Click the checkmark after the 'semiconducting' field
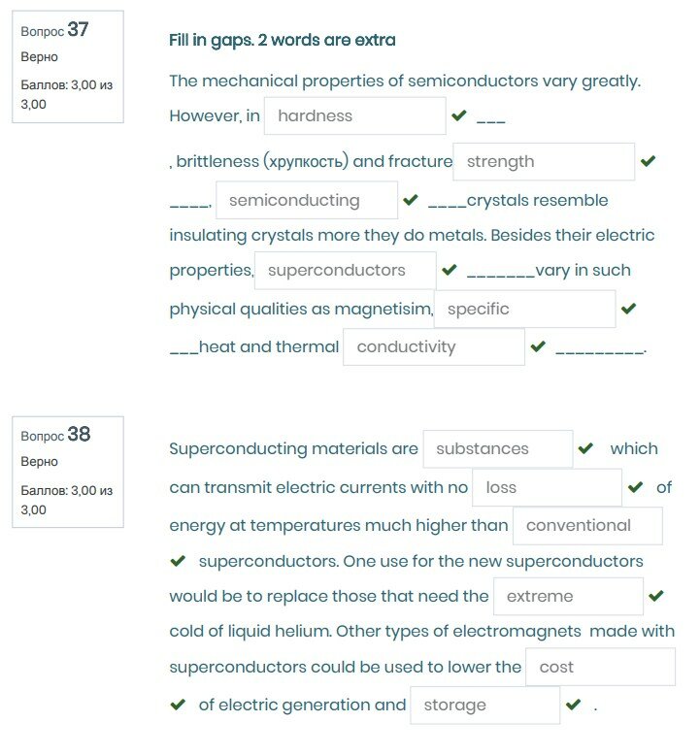Viewport: 700px width, 755px height. pos(411,200)
